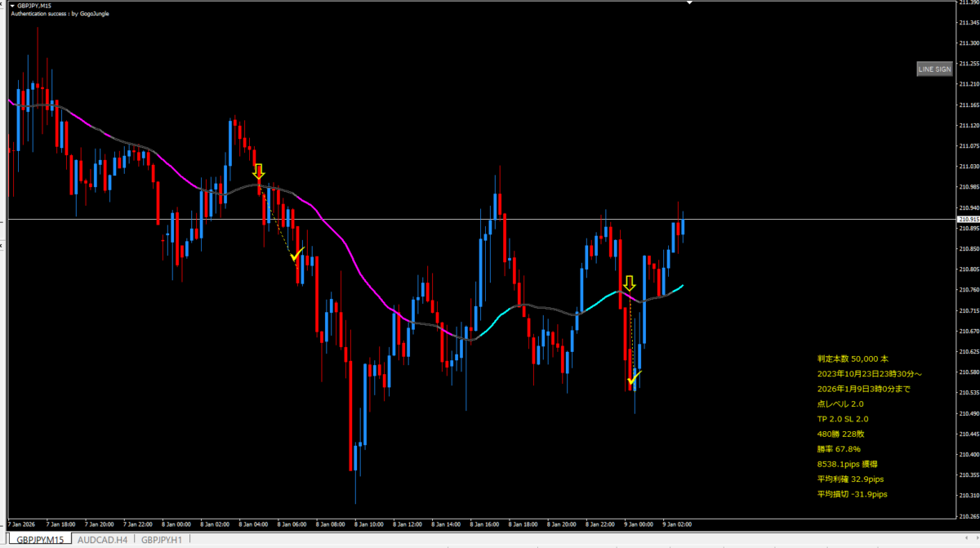Select the GBPJPY,M15 chart tab
980x548 pixels.
click(38, 540)
